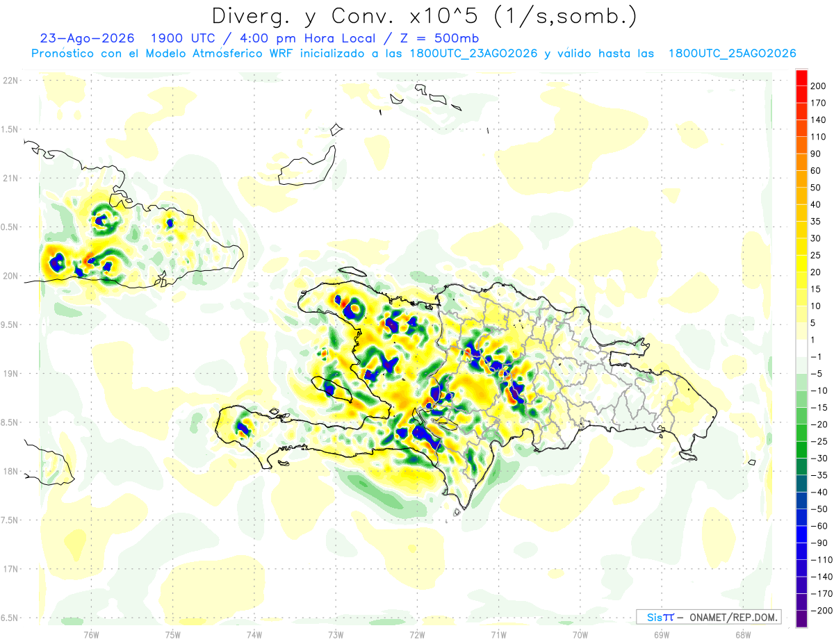Click the positive '30' color scale value
Viewport: 834px width, 644px height.
(816, 238)
